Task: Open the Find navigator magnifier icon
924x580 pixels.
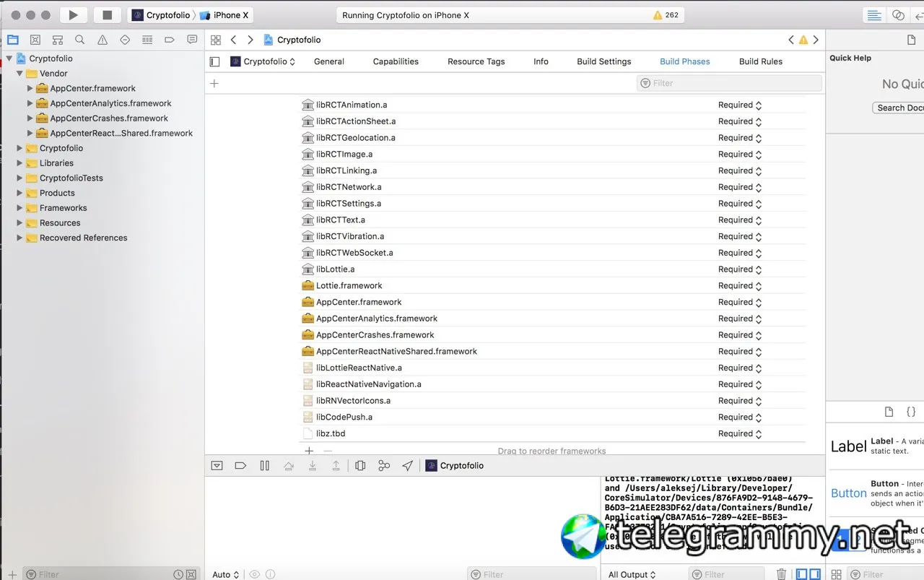Action: click(80, 40)
